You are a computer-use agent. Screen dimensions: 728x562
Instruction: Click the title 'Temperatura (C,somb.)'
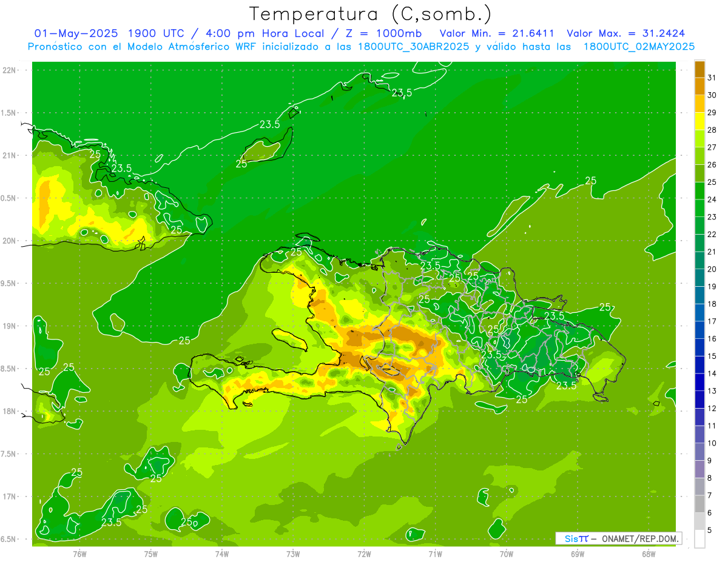point(369,13)
